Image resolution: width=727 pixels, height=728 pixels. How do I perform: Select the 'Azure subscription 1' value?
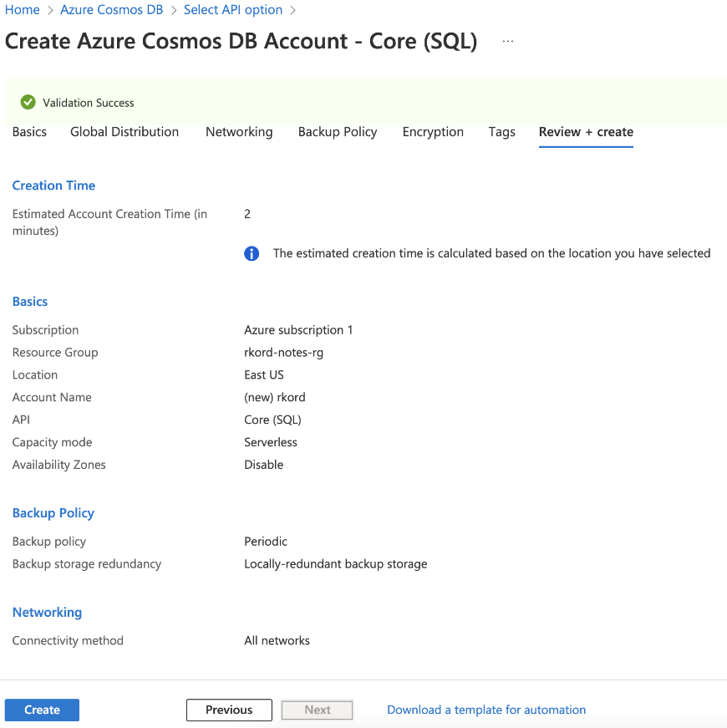tap(298, 329)
